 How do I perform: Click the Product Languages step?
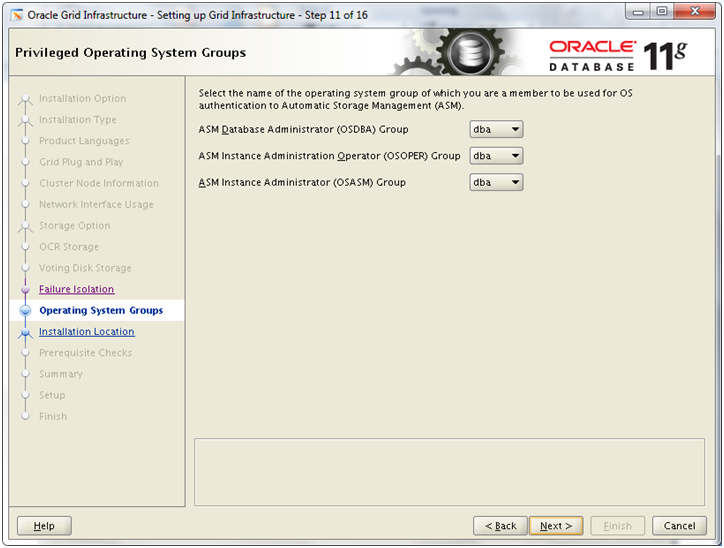[x=84, y=141]
